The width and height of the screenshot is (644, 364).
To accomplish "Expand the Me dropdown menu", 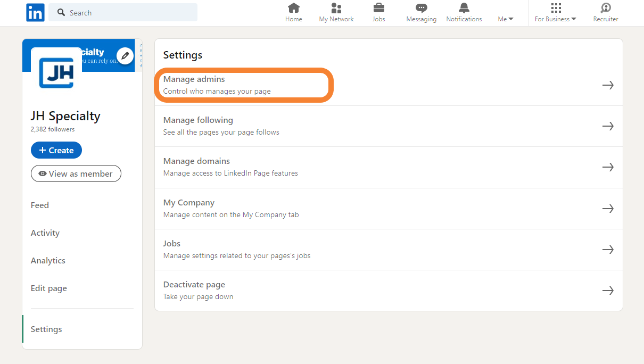I will (506, 19).
